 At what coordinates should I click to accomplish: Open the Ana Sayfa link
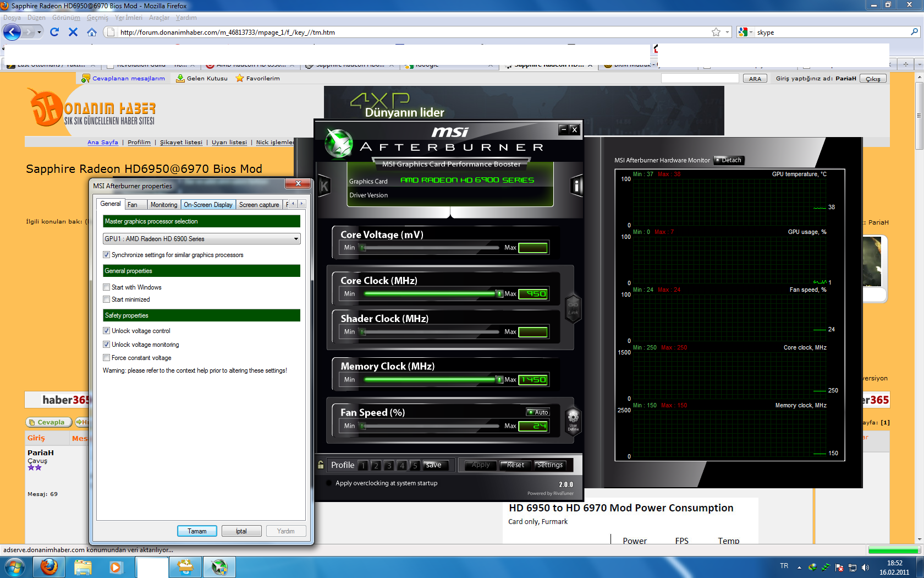coord(103,142)
